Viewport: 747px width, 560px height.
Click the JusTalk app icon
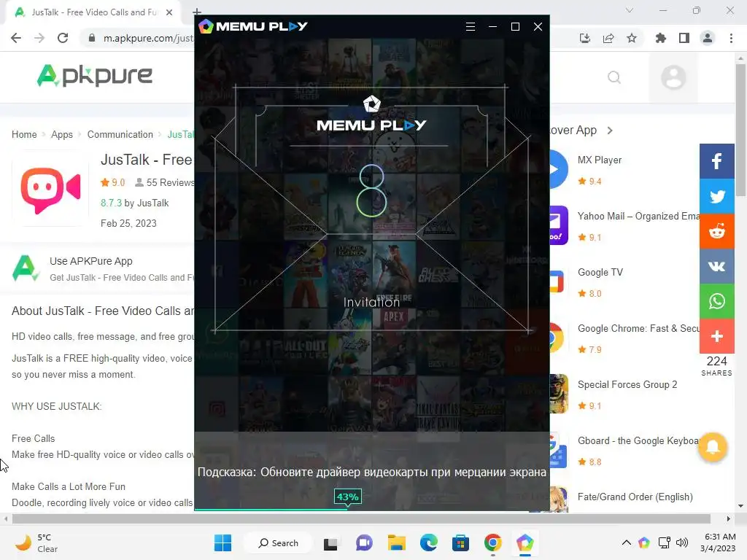coord(50,190)
